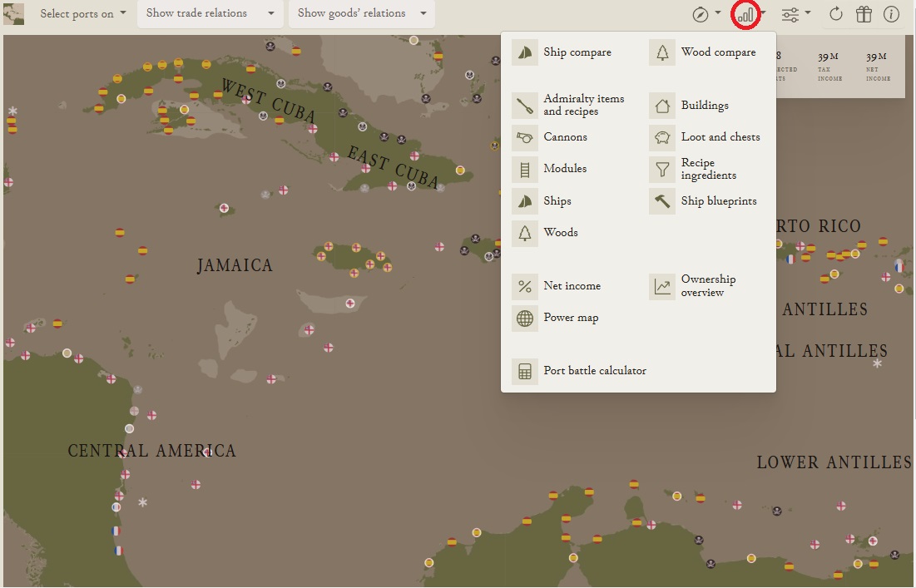Launch the Power map view
Viewport: 916px width, 588px height.
[x=571, y=317]
